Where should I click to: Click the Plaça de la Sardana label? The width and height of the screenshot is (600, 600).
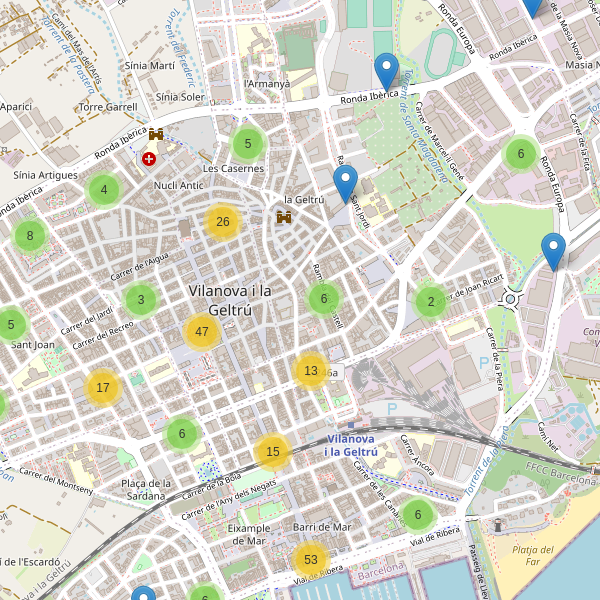[146, 490]
